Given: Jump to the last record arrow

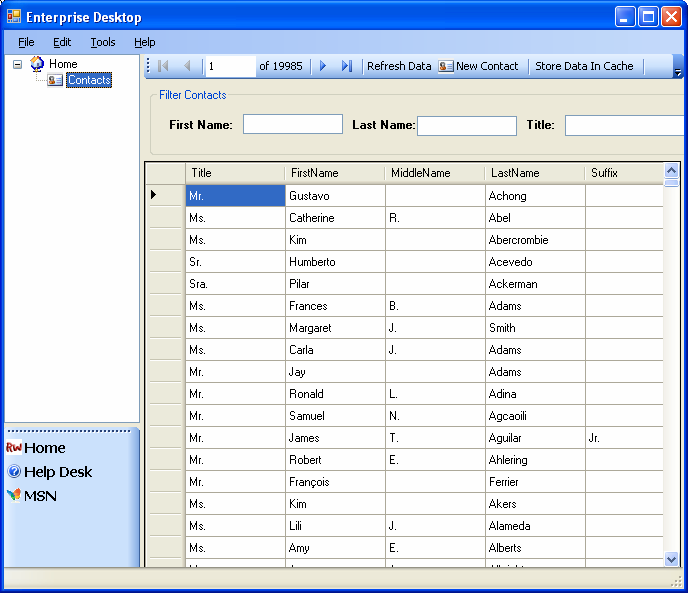Looking at the screenshot, I should (x=347, y=66).
